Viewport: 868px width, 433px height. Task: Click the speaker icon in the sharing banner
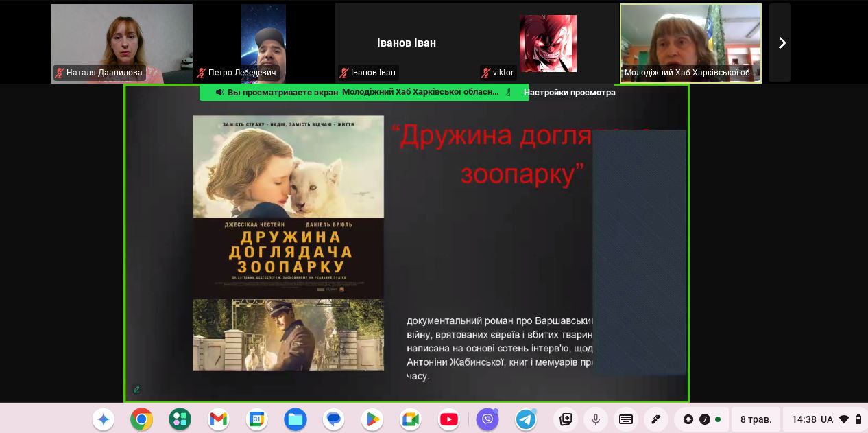pyautogui.click(x=220, y=93)
